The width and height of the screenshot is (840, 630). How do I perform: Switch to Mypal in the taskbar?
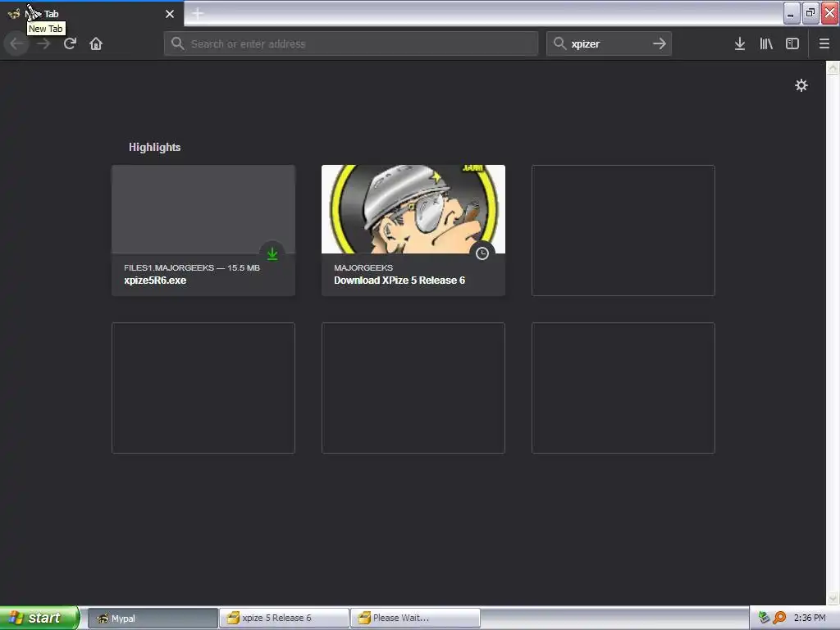[x=153, y=619]
